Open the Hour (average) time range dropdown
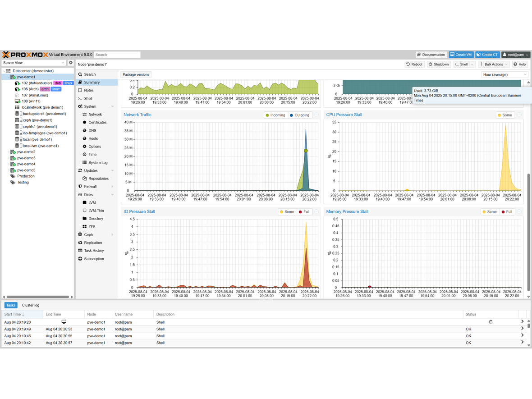 [x=504, y=74]
